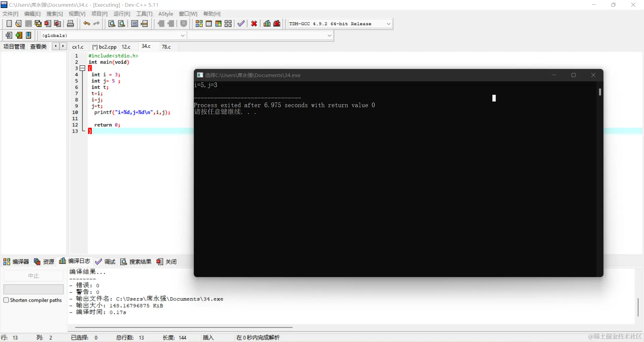Viewport: 644px width, 342px height.
Task: Click the green plus arrow icon
Action: 19,35
